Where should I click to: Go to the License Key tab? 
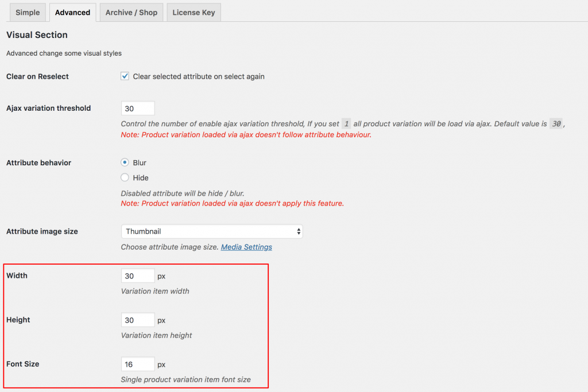(194, 12)
